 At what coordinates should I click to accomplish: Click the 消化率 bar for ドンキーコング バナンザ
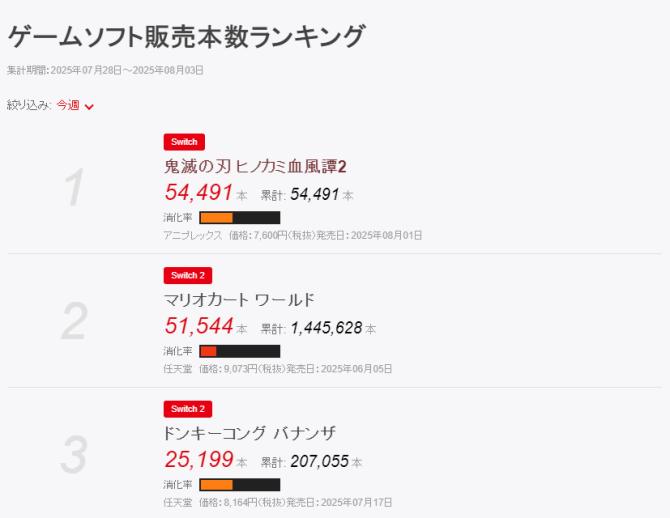tap(240, 484)
